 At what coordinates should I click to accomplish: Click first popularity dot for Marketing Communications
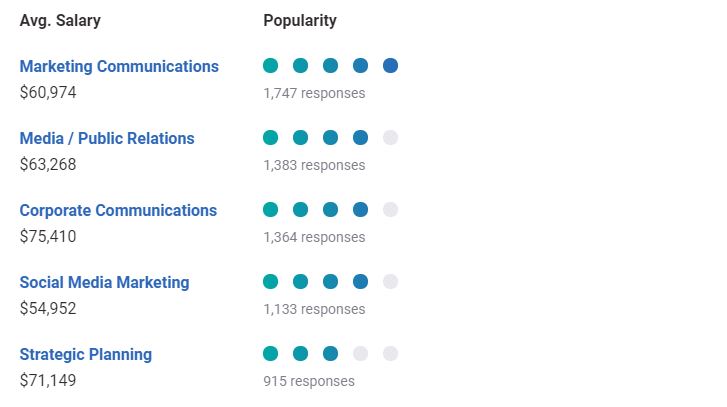pos(270,66)
